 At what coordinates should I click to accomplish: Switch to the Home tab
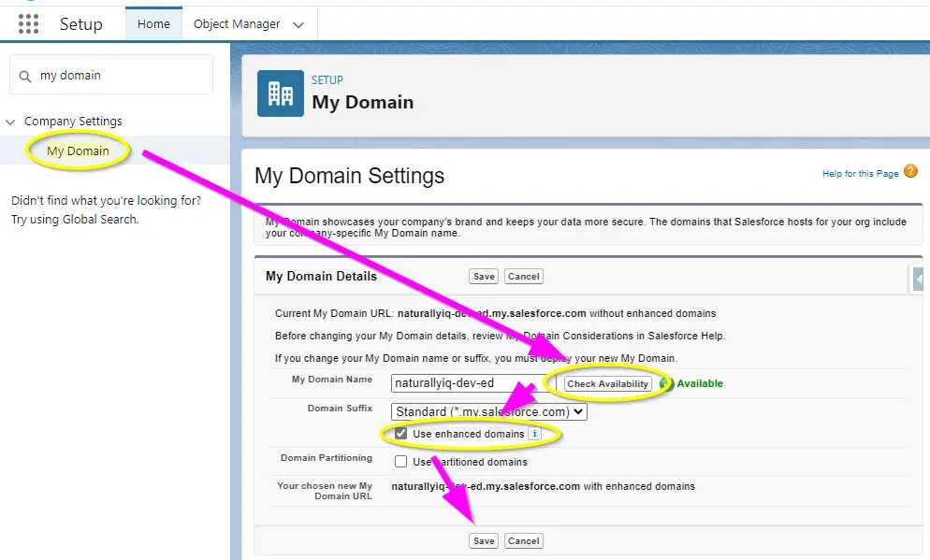pyautogui.click(x=153, y=24)
